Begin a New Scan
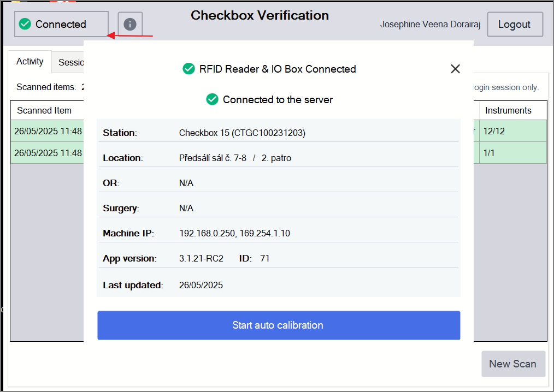The width and height of the screenshot is (554, 392). pos(513,364)
